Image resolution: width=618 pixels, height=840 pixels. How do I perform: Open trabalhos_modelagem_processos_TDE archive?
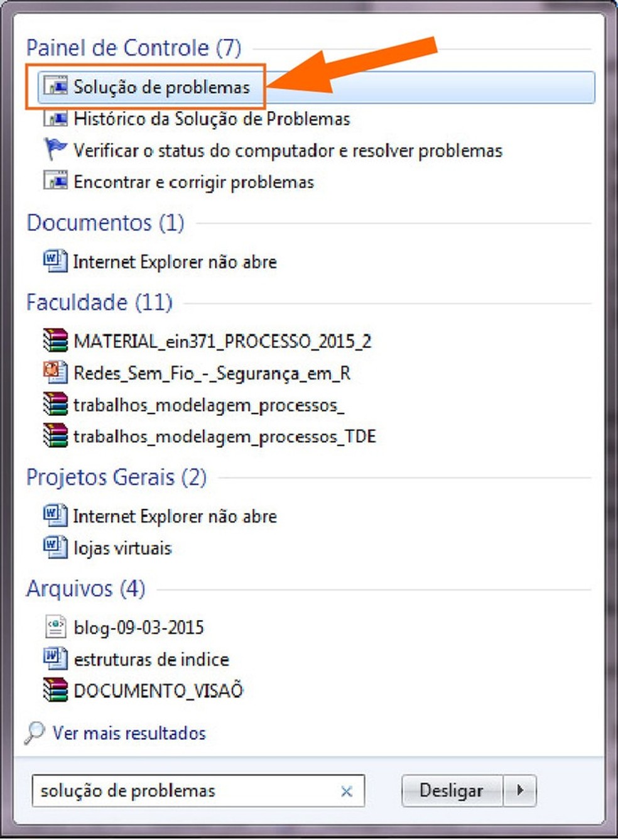tap(225, 436)
